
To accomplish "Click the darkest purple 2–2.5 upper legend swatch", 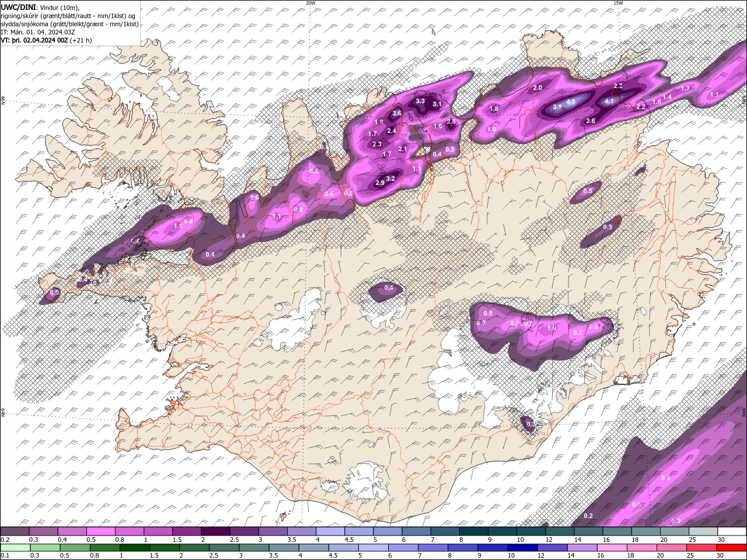I will (x=215, y=531).
